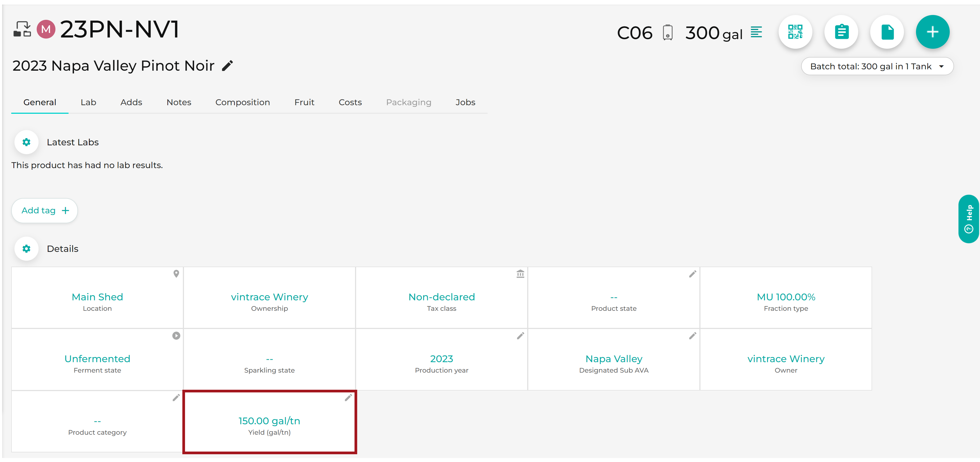Screen dimensions: 980x462
Task: Click the Non-declared tax class value
Action: coord(441,297)
